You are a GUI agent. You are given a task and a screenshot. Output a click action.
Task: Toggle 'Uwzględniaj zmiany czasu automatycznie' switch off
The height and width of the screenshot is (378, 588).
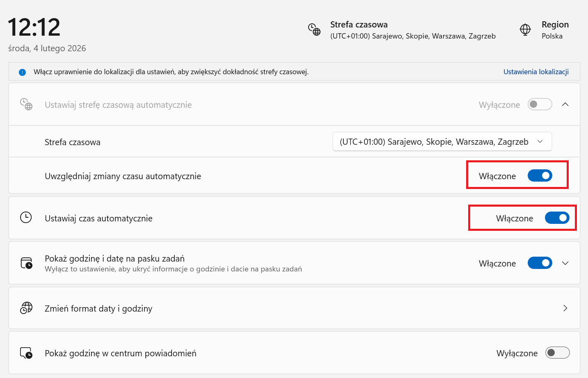pos(540,176)
